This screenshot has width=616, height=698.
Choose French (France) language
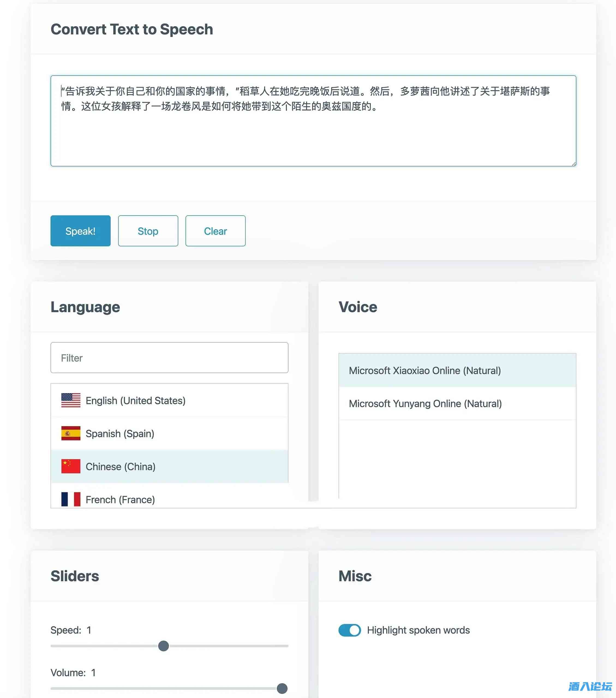[120, 500]
